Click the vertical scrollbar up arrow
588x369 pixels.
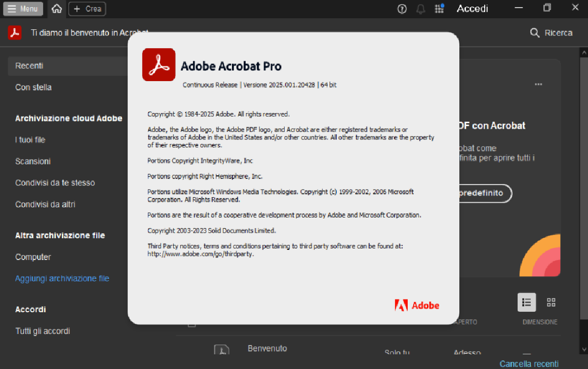[x=584, y=53]
